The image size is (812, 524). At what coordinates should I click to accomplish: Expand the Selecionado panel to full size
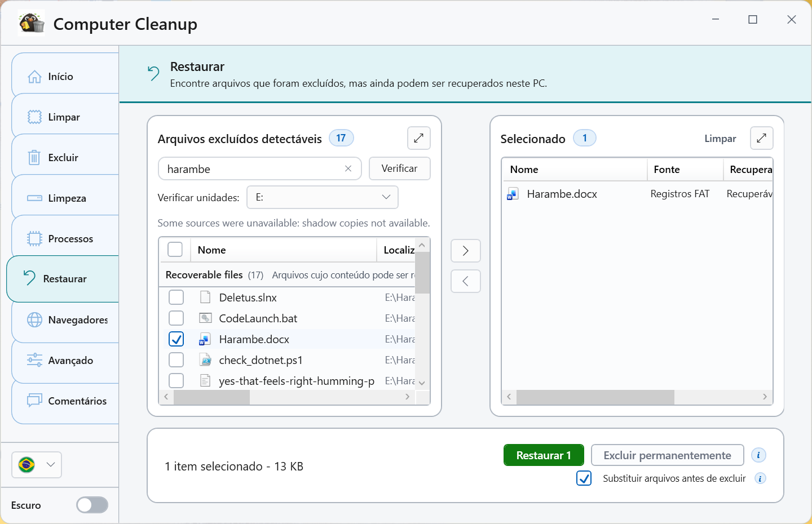pyautogui.click(x=761, y=138)
